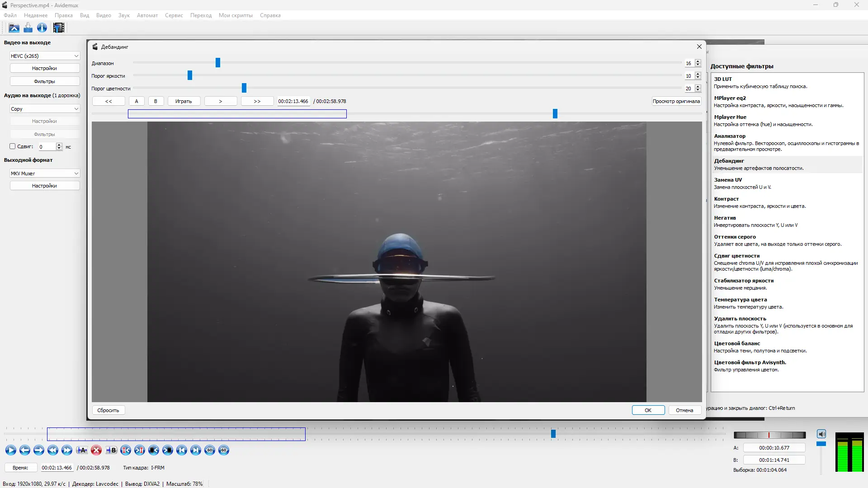Open the Видео menu
The width and height of the screenshot is (868, 488).
[104, 15]
